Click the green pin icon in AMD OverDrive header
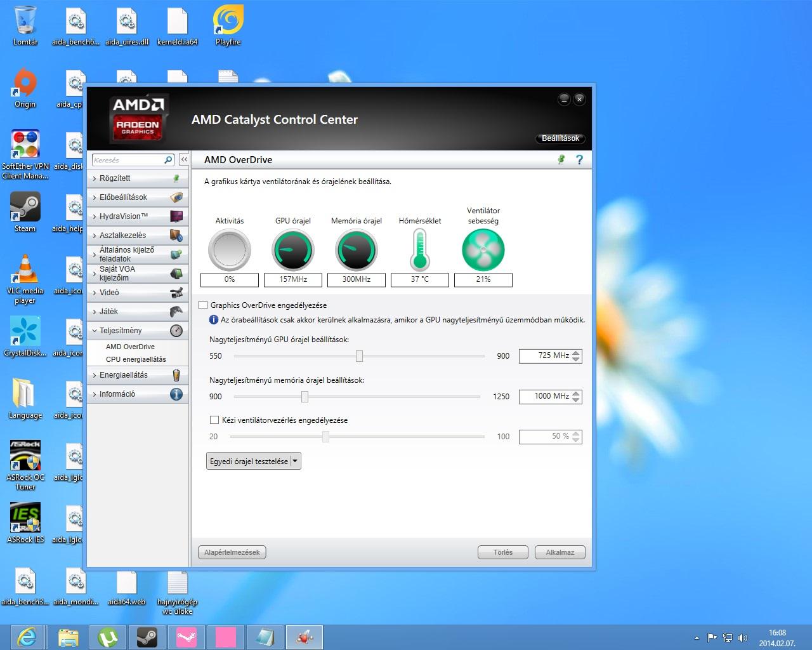 [x=561, y=160]
